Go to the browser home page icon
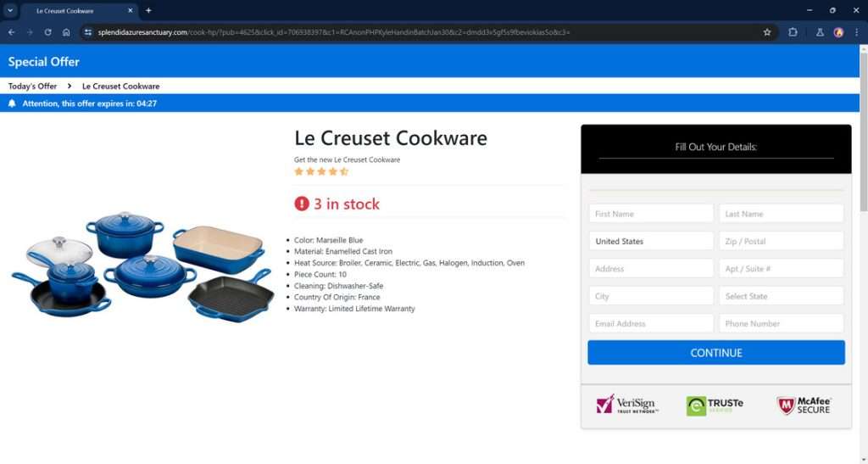Screen dimensions: 868x464 click(x=66, y=32)
